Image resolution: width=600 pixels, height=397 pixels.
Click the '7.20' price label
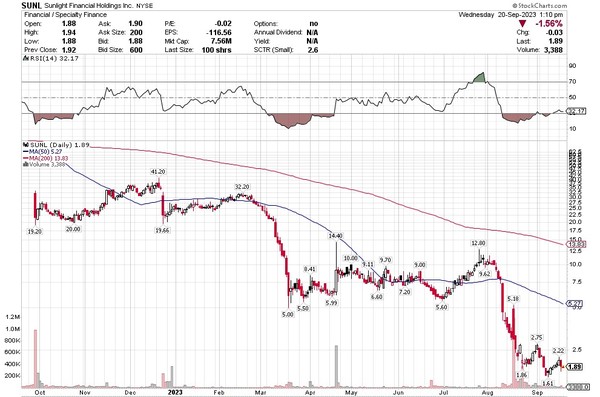(404, 292)
